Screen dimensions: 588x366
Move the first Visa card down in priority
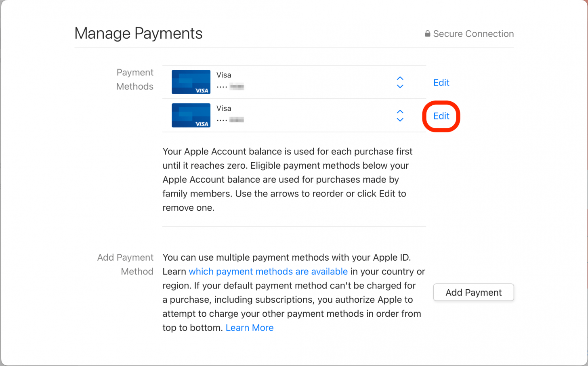click(400, 86)
